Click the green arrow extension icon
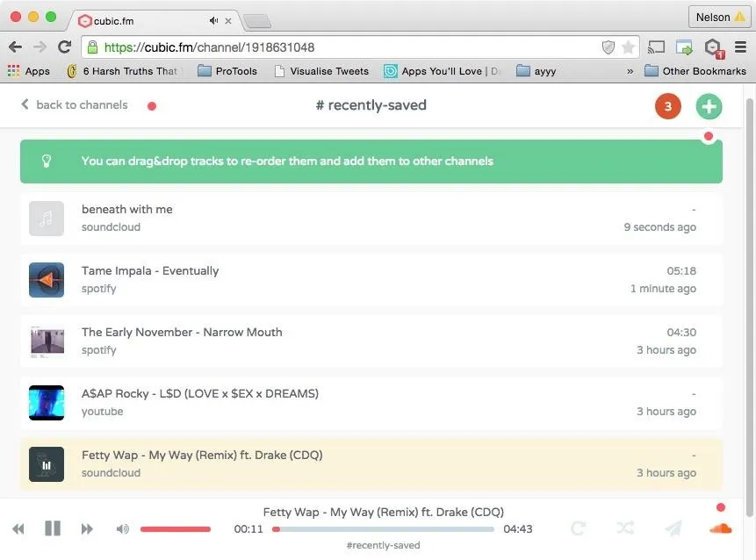 click(x=684, y=47)
